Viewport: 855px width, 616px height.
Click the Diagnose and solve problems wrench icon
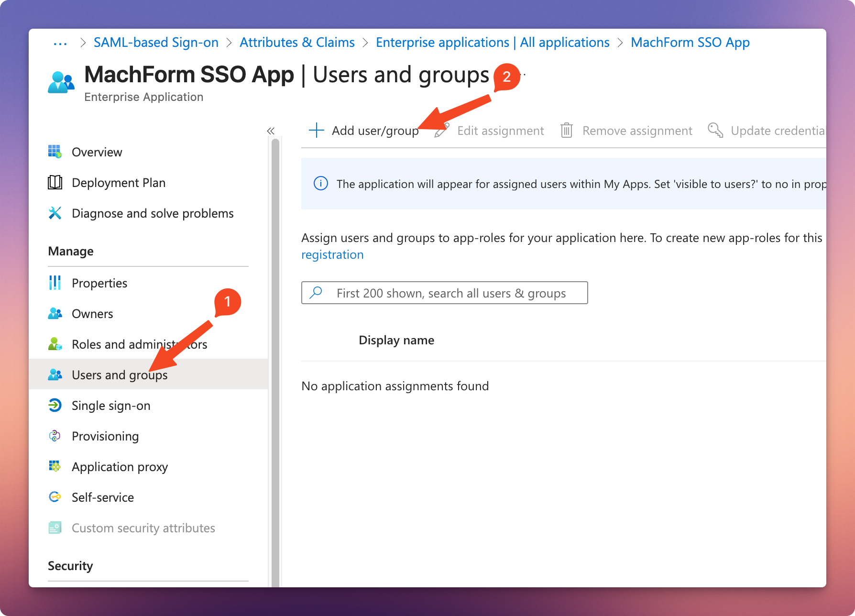tap(55, 213)
